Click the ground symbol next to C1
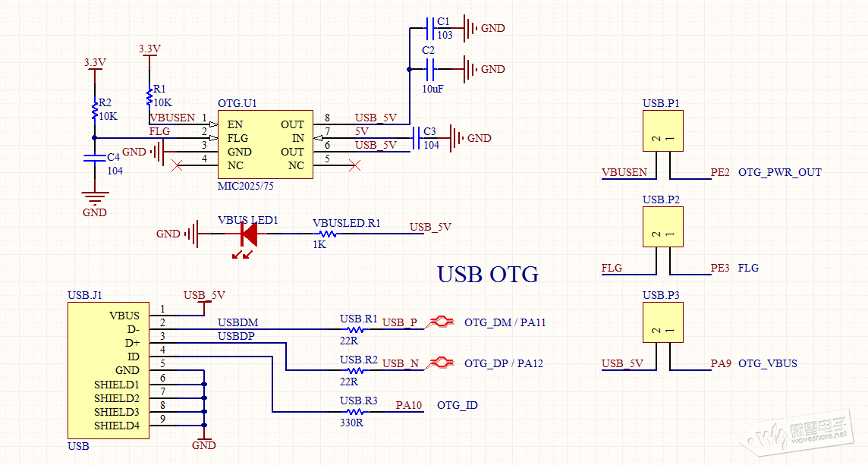The height and width of the screenshot is (465, 868). click(x=470, y=27)
